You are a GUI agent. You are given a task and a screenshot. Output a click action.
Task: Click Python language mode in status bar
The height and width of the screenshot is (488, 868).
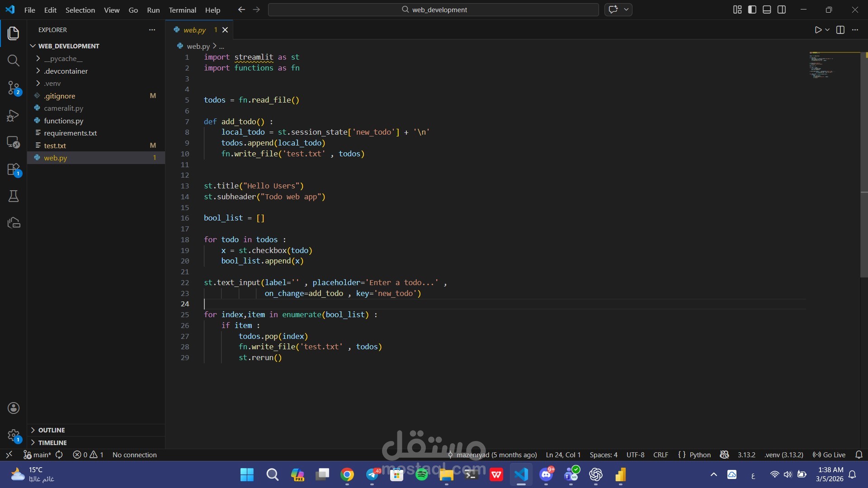pos(700,455)
